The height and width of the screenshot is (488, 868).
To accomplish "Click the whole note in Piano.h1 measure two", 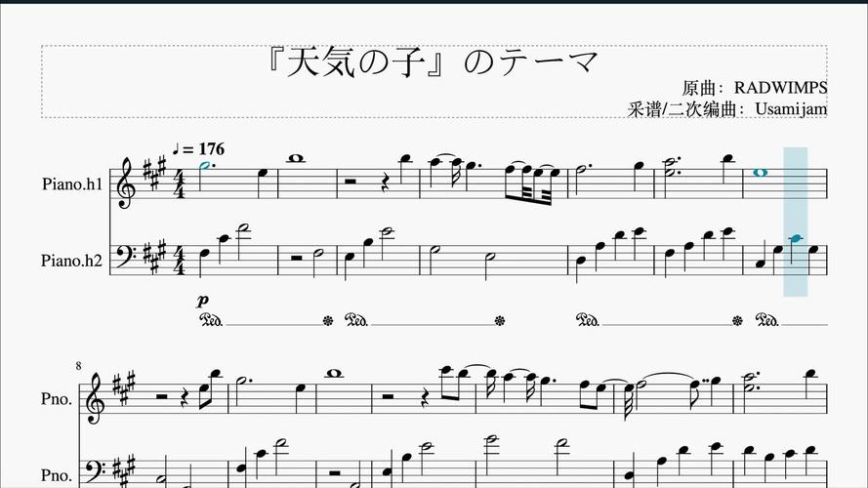I will pos(296,158).
